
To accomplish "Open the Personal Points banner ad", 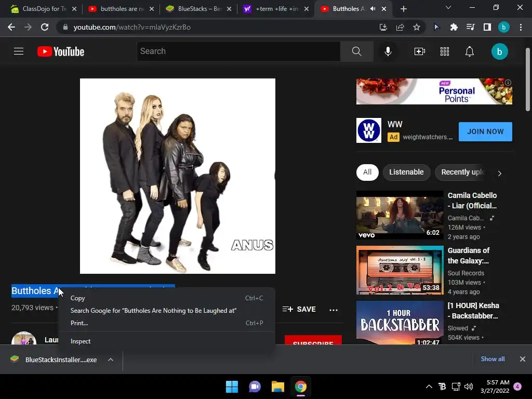I will 434,91.
